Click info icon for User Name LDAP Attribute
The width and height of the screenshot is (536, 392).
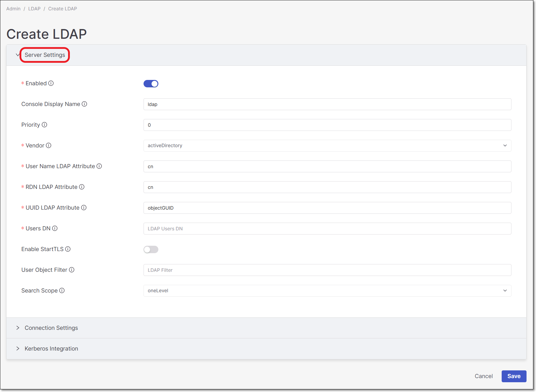99,166
